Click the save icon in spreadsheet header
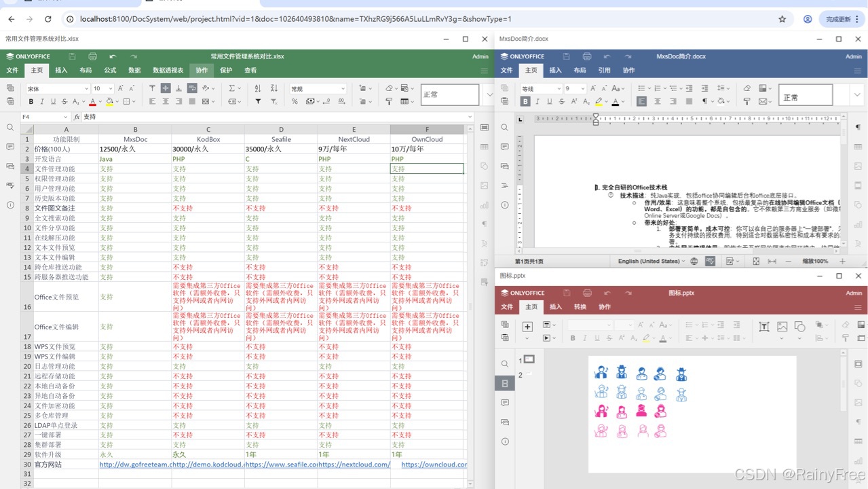The height and width of the screenshot is (489, 868). click(x=72, y=56)
